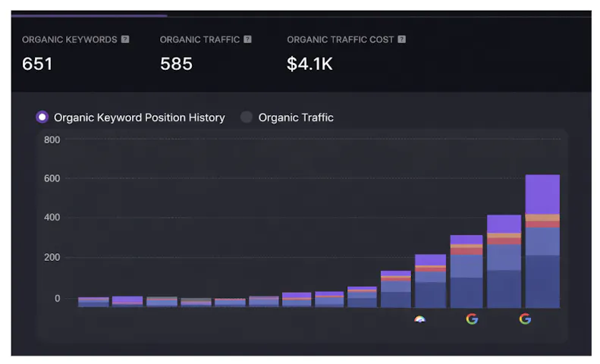Screen dimensions: 600x364
Task: Open Organic Traffic Cost help icon
Action: tap(401, 39)
